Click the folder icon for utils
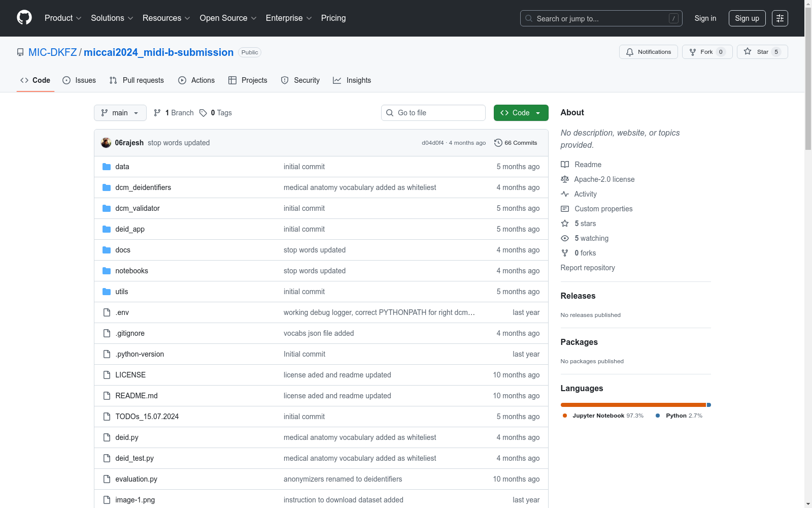Viewport: 812px width, 508px height. point(107,292)
